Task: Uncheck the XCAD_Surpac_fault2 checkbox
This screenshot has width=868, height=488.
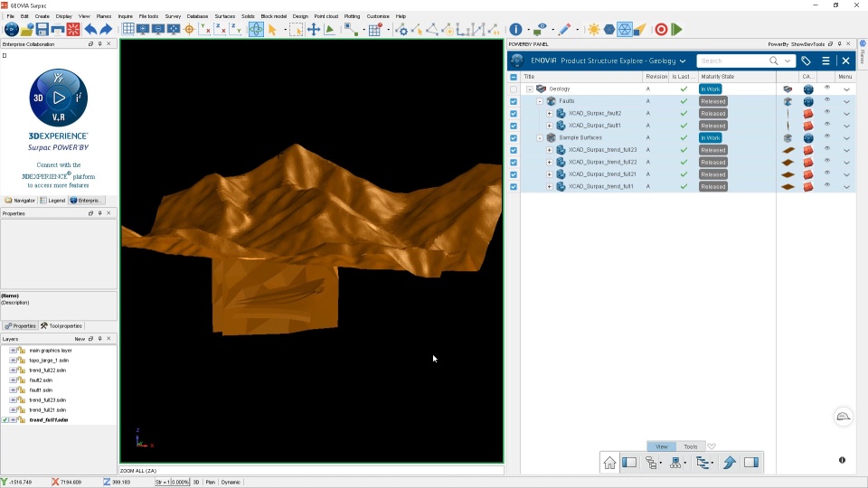Action: (x=514, y=114)
